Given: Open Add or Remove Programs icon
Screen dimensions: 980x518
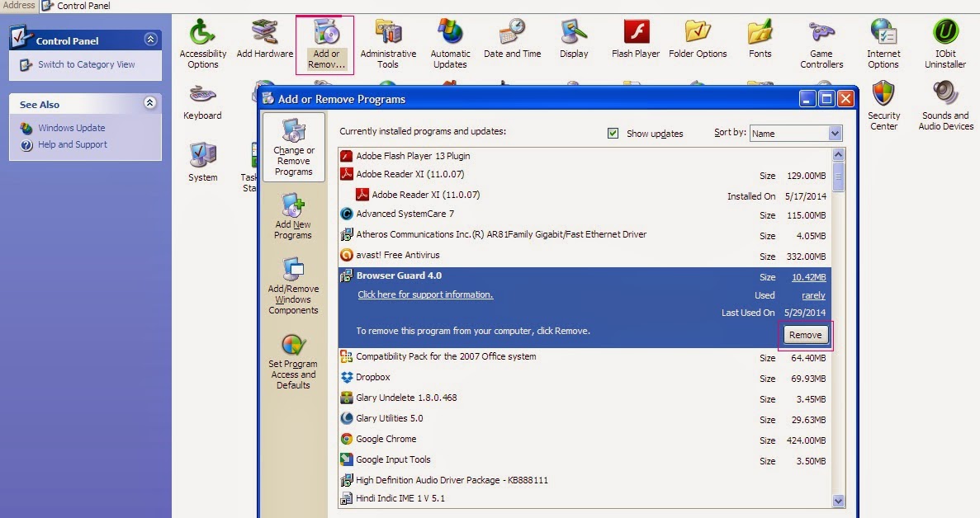Looking at the screenshot, I should point(325,45).
